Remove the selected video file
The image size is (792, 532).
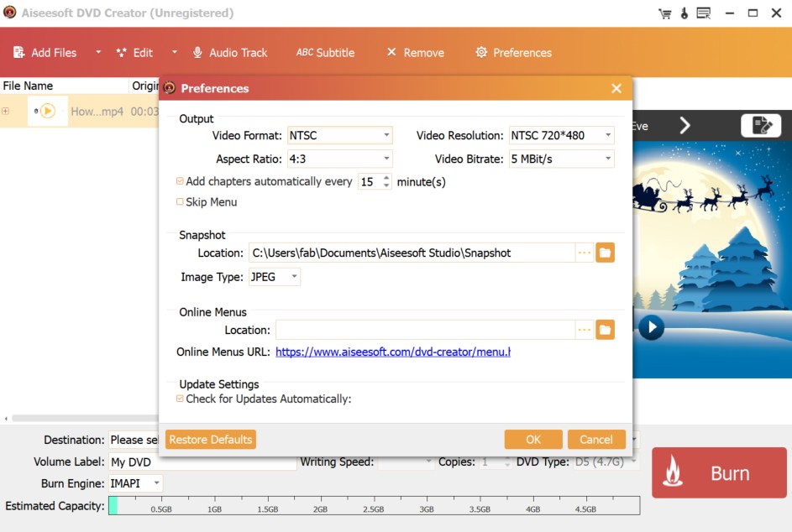tap(414, 51)
